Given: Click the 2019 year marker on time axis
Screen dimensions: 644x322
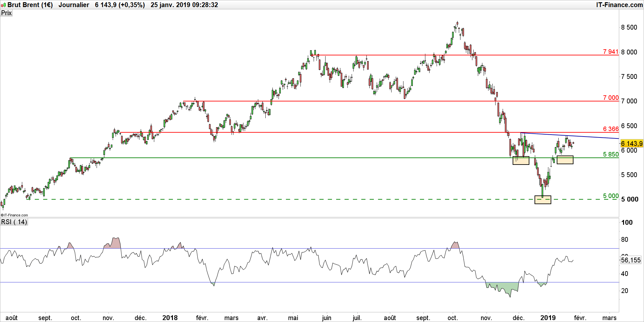Looking at the screenshot, I should tap(548, 318).
